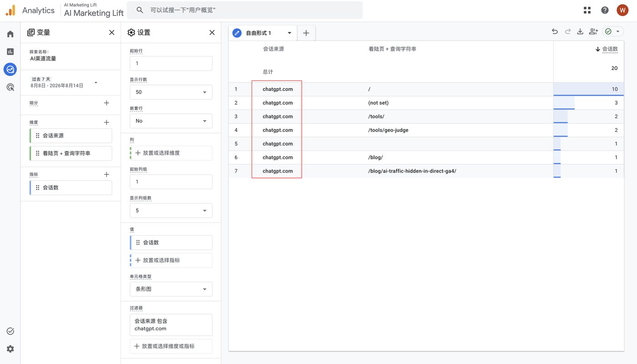
Task: Download the exploration data
Action: pyautogui.click(x=580, y=31)
